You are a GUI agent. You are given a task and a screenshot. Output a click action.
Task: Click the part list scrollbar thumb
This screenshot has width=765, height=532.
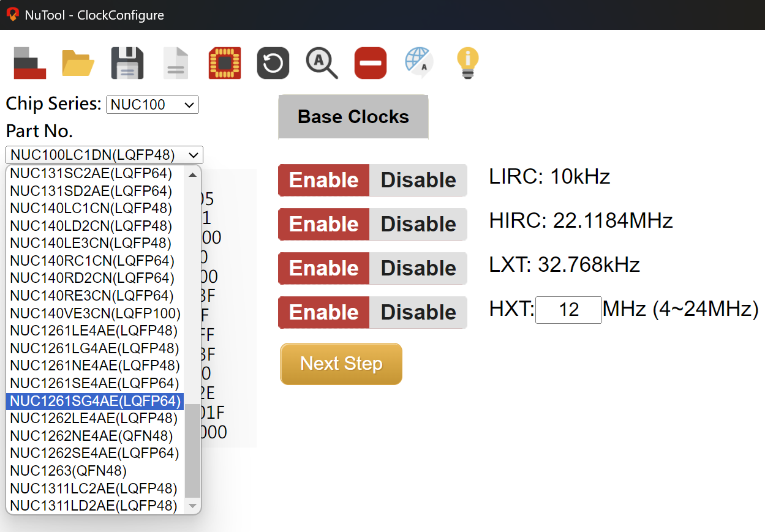click(192, 451)
